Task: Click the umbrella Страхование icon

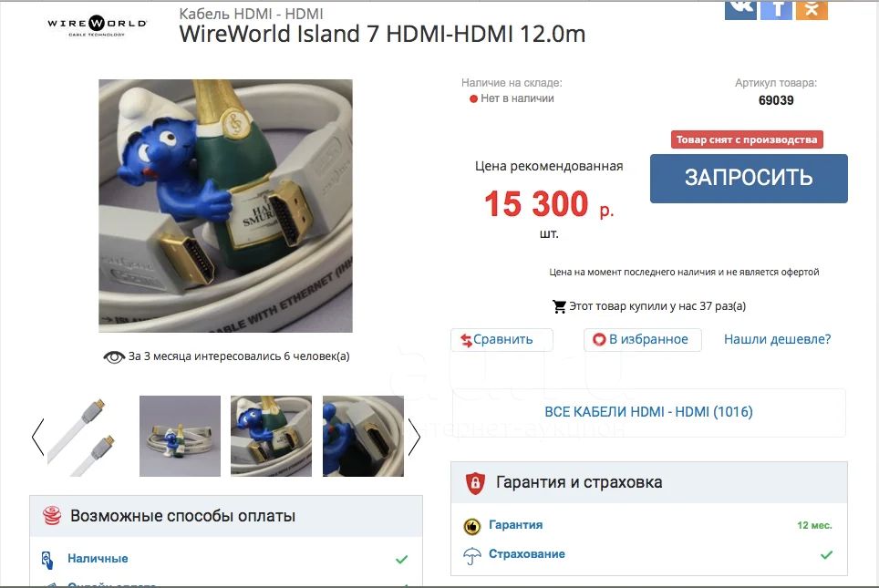Action: click(x=472, y=555)
